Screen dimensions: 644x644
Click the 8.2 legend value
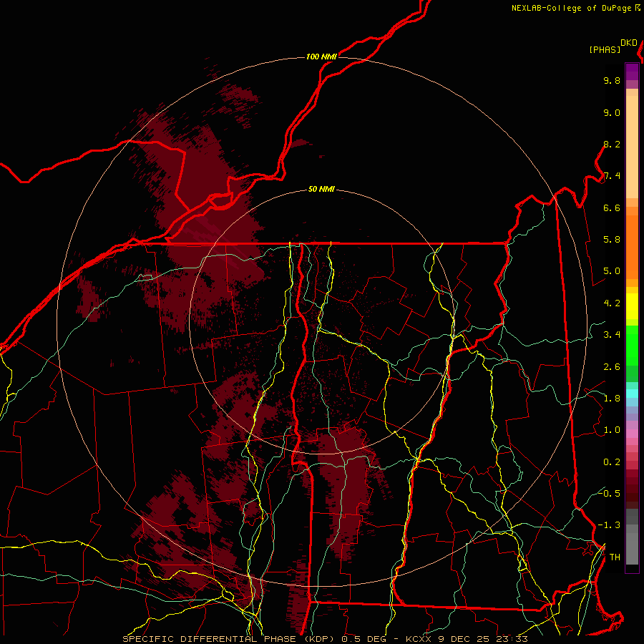[x=612, y=145]
